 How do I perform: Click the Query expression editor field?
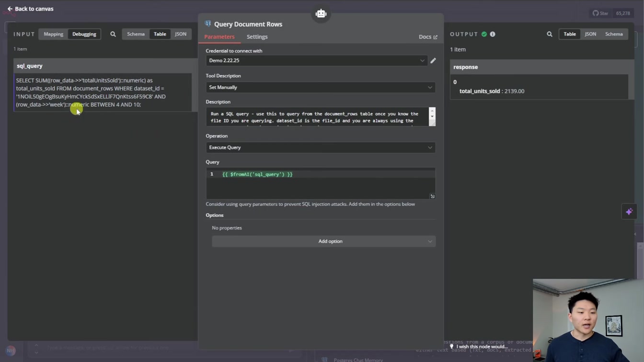tap(321, 183)
